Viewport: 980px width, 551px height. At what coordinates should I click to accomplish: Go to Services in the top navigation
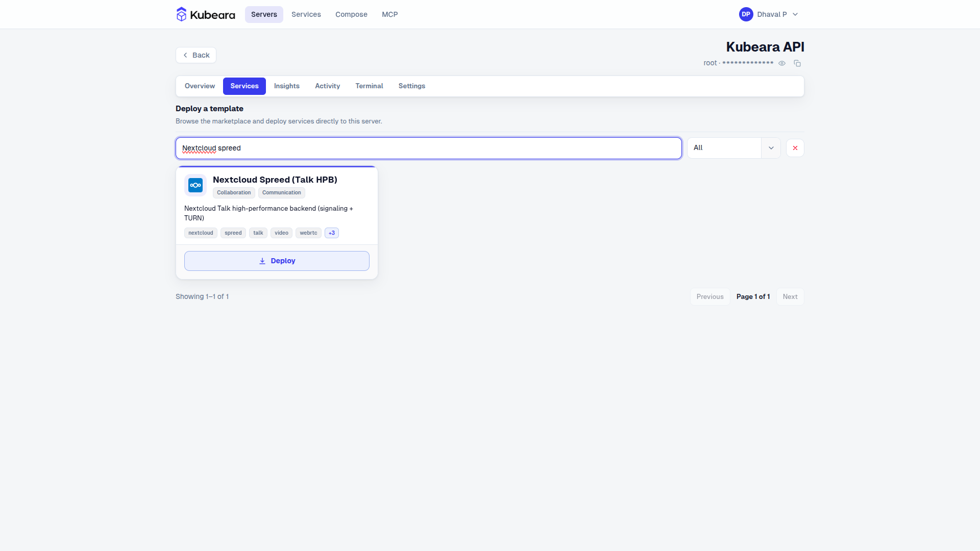point(306,14)
